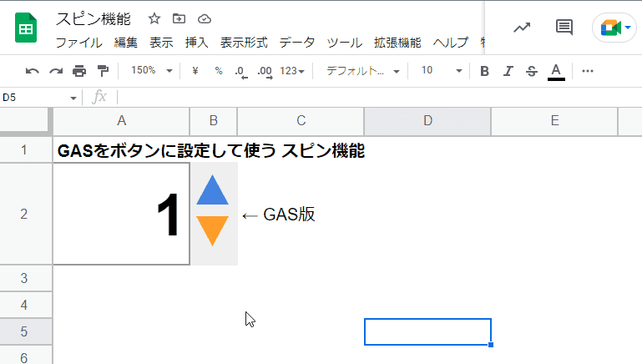Open the デフォルト font dropdown

[363, 71]
